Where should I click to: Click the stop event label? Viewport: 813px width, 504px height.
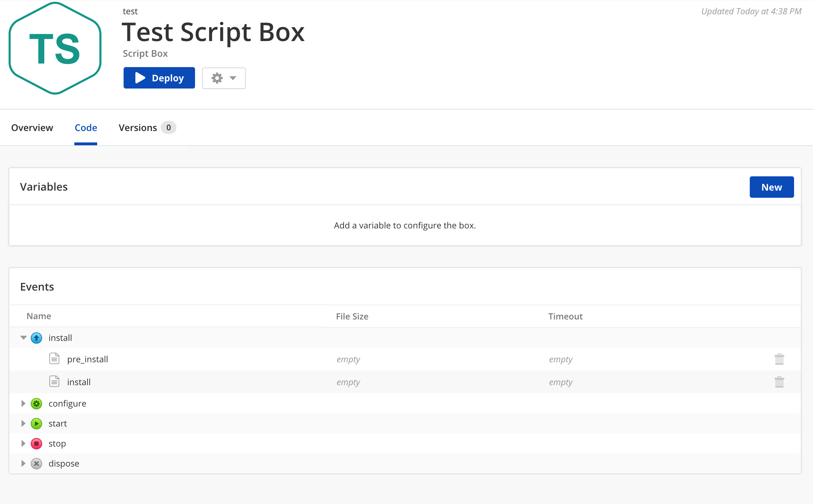click(57, 444)
